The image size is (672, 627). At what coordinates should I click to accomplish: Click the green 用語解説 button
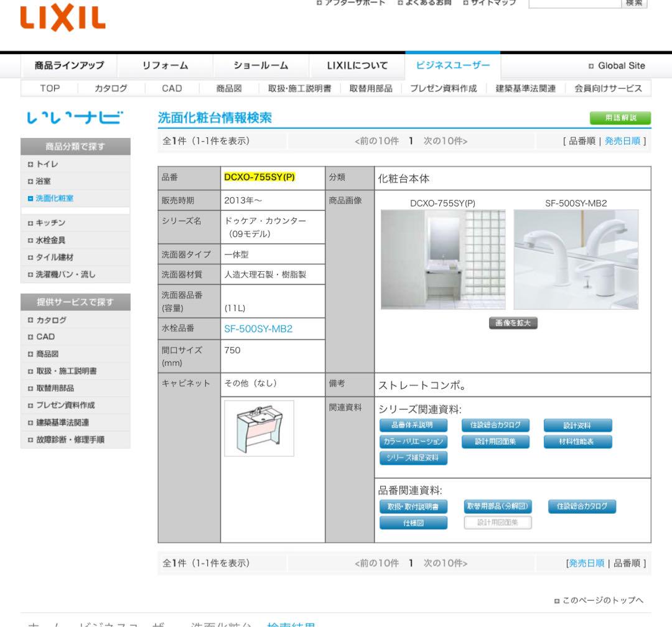pos(620,118)
